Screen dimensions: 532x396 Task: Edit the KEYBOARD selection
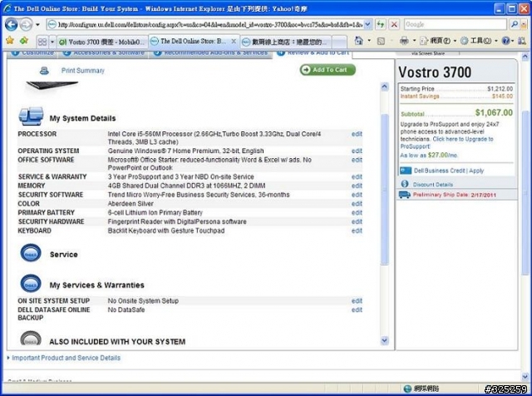click(357, 231)
